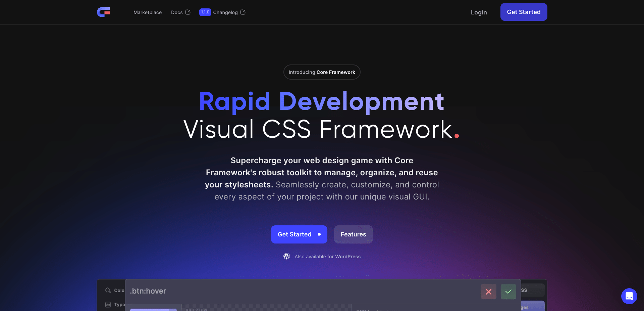Go to Login

point(479,12)
